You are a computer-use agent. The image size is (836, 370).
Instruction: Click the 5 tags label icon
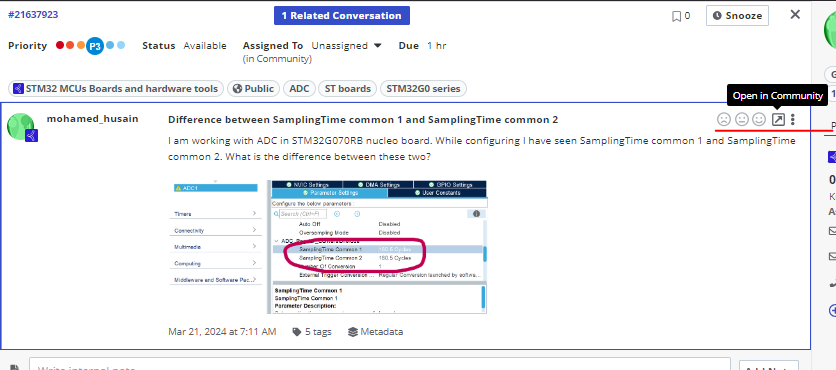click(x=296, y=332)
